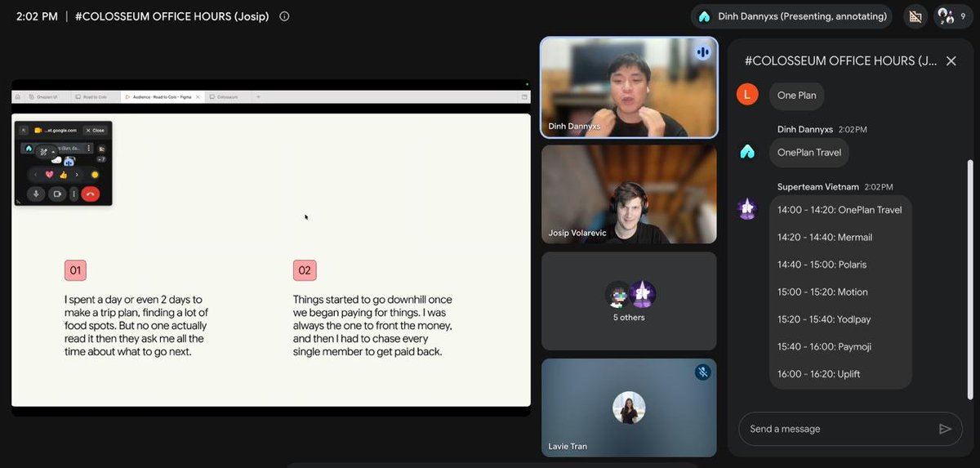Click the red hang-up button in floating panel
This screenshot has width=980, height=468.
[x=91, y=194]
